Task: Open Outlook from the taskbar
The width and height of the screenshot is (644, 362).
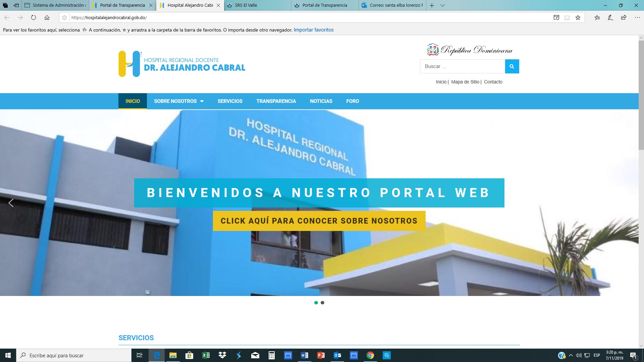Action: (337, 355)
